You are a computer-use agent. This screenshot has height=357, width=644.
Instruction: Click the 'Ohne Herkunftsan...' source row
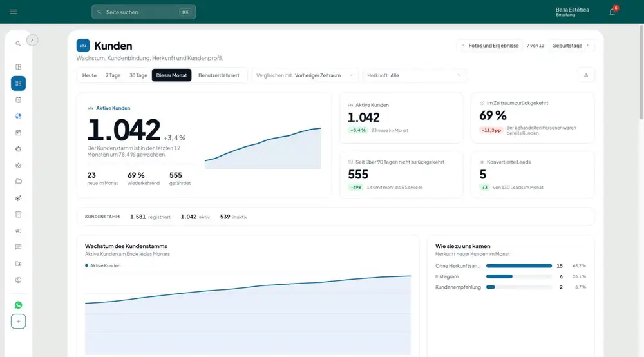click(x=511, y=265)
